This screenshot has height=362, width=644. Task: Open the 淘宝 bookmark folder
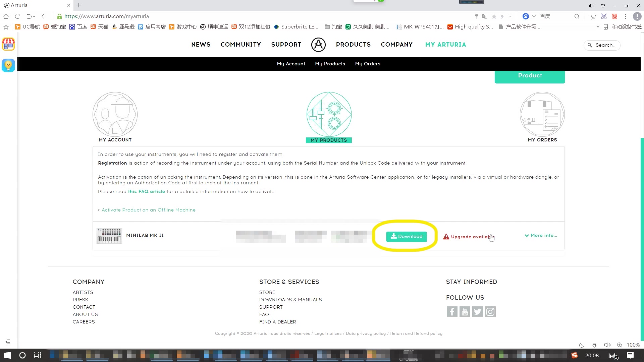pyautogui.click(x=333, y=27)
